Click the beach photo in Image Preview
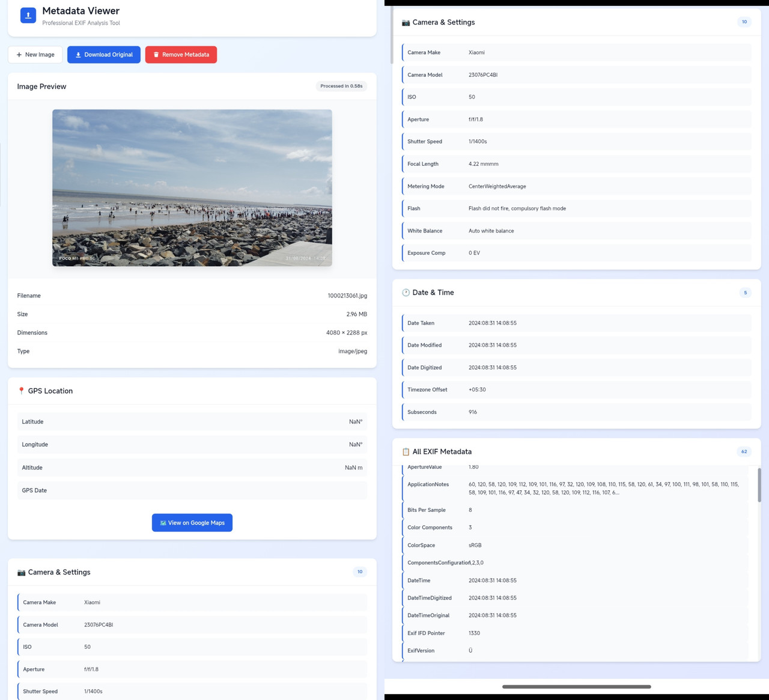Screen dimensions: 769x700 [x=192, y=187]
